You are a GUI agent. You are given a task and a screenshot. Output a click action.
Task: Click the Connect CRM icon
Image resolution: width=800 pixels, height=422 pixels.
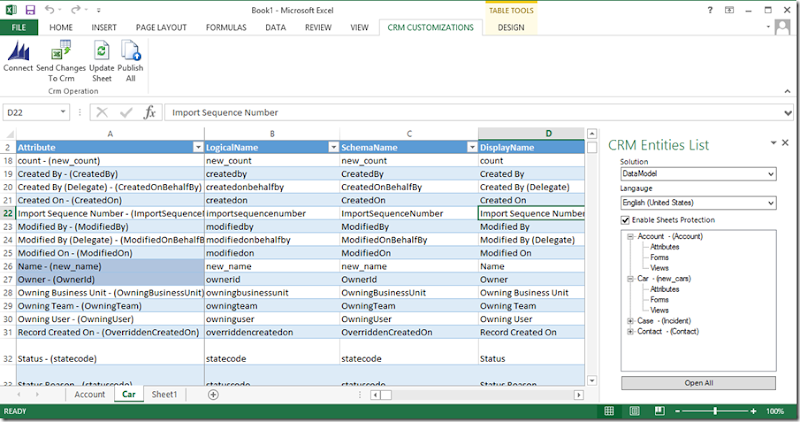pos(18,52)
